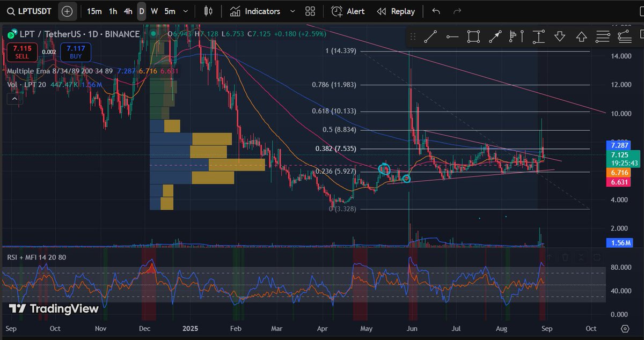Open the Indicators dialog

tap(255, 11)
